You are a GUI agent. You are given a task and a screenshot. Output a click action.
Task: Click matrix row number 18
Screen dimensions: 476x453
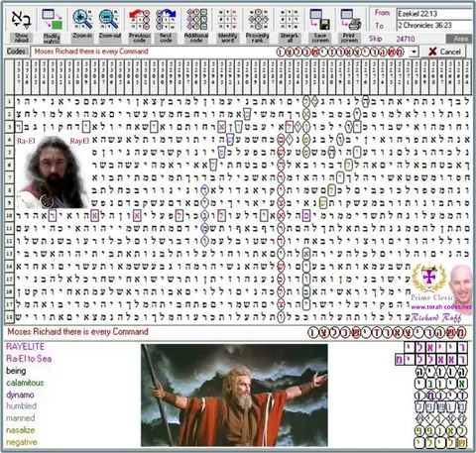[9, 317]
